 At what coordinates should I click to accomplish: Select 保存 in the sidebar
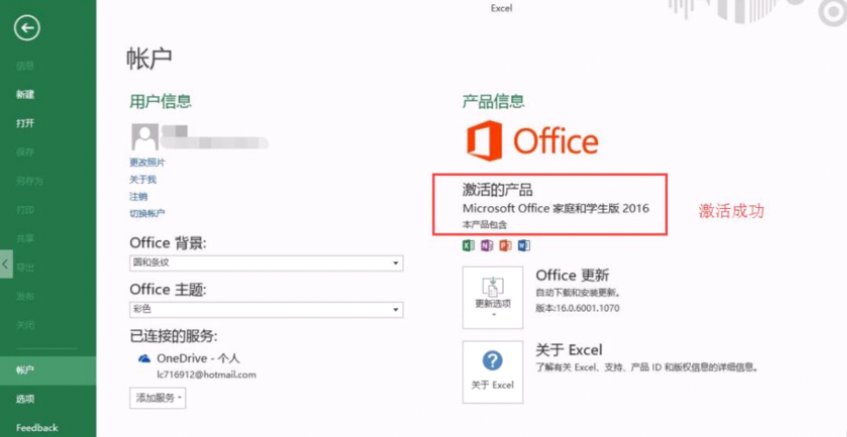point(25,152)
